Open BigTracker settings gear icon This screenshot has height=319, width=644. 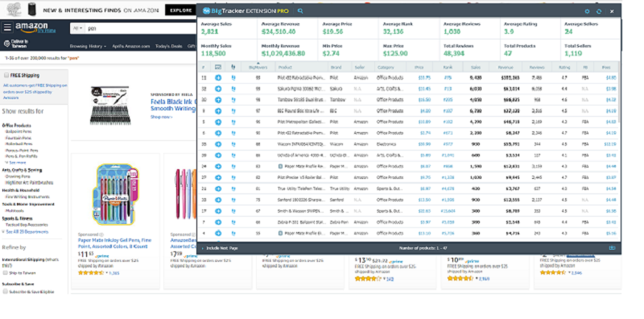pyautogui.click(x=587, y=11)
